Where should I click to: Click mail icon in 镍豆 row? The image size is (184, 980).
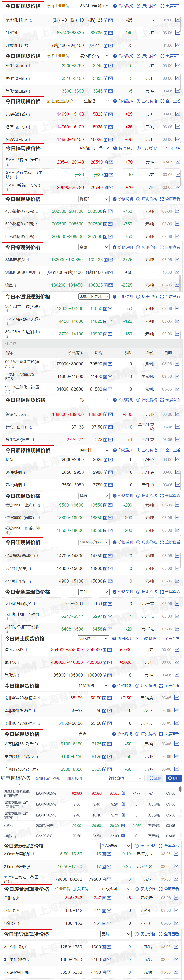[x=110, y=285]
